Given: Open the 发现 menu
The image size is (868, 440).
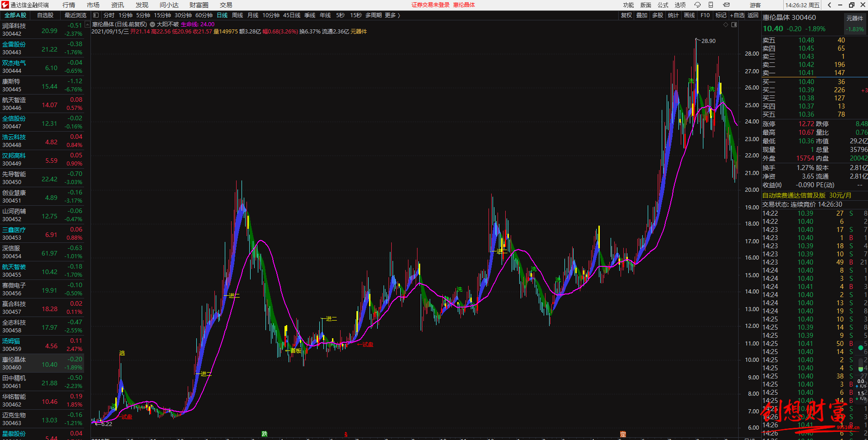Looking at the screenshot, I should [x=142, y=5].
